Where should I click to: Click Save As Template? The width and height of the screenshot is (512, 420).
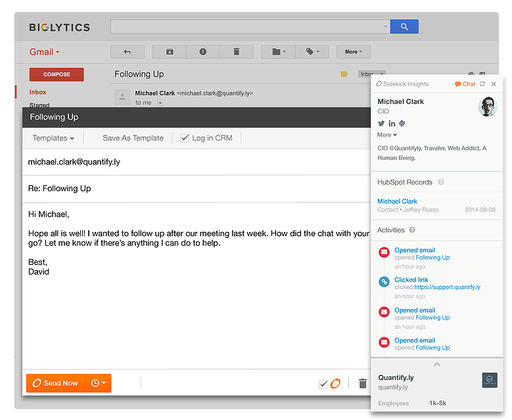coord(133,138)
